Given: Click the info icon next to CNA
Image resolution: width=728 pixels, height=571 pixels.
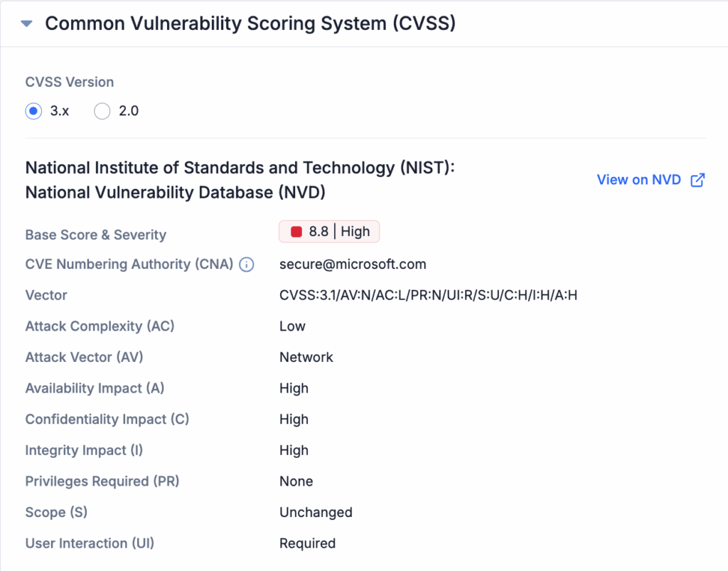Looking at the screenshot, I should click(x=247, y=265).
